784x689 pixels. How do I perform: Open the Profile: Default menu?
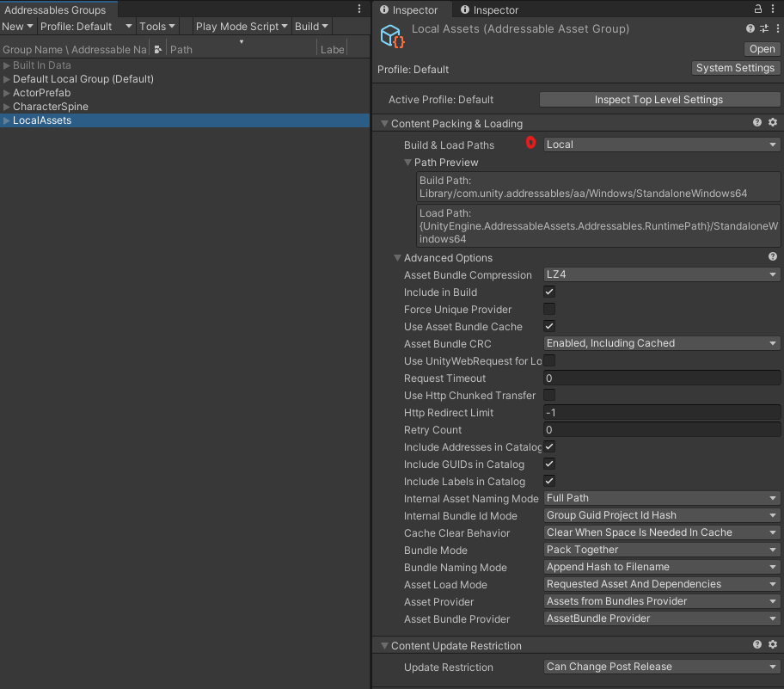[86, 27]
